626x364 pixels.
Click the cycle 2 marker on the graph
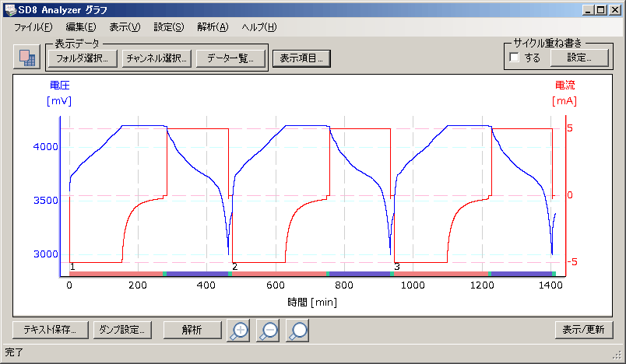[234, 267]
